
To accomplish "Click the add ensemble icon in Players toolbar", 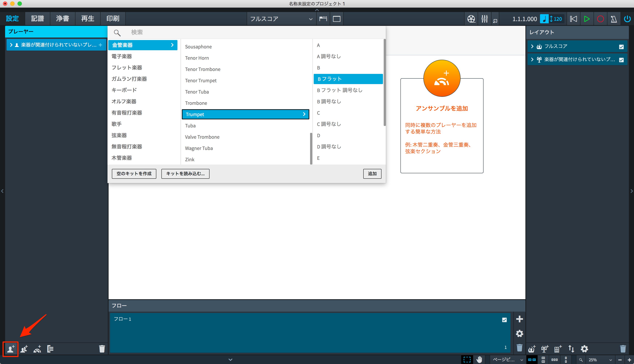I will 37,349.
